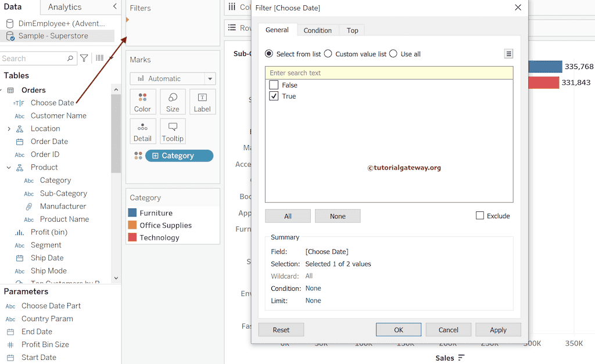Click the Condition None link in Summary
The image size is (595, 364).
click(313, 288)
